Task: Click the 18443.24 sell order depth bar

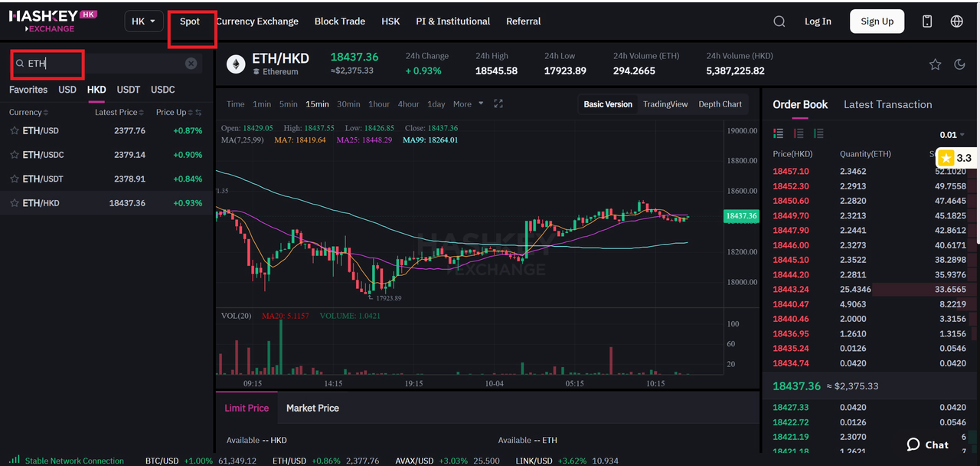Action: pos(919,290)
